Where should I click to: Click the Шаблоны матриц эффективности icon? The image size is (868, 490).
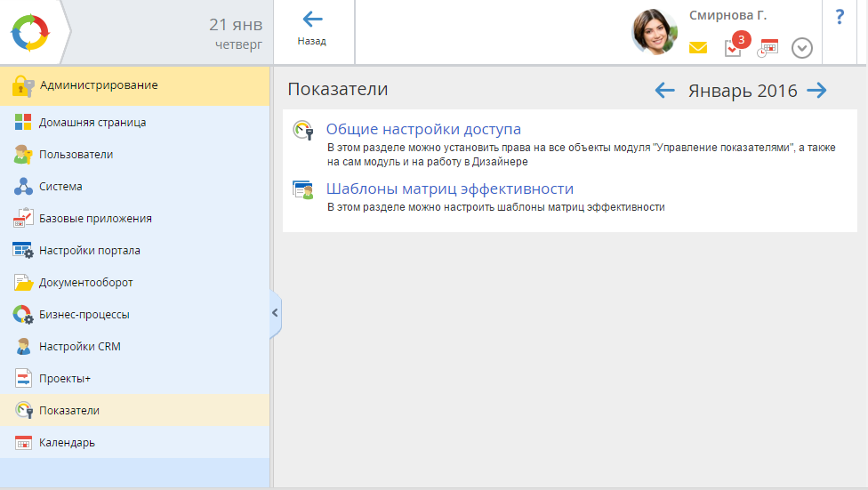coord(303,190)
